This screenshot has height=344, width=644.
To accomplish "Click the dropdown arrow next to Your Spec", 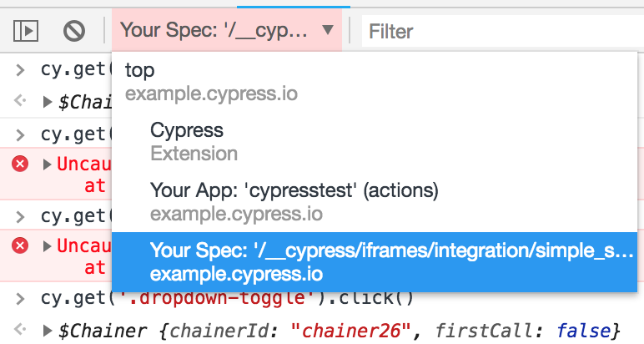I will pos(327,29).
